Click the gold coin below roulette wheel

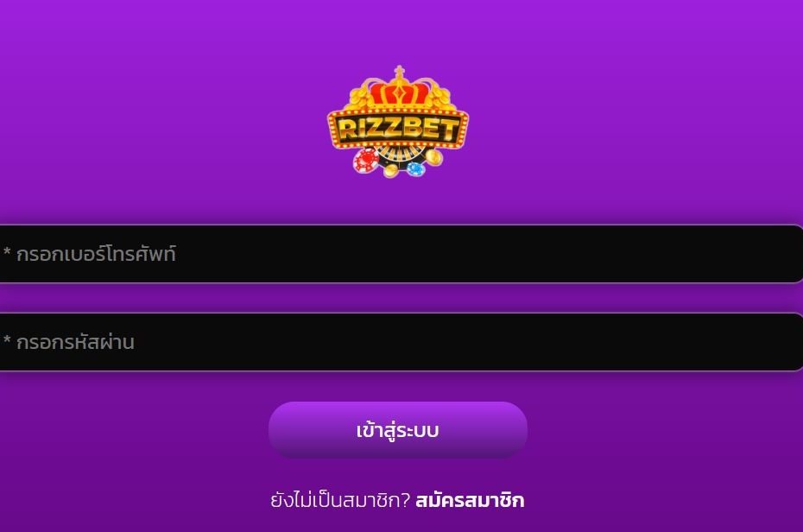click(x=391, y=170)
